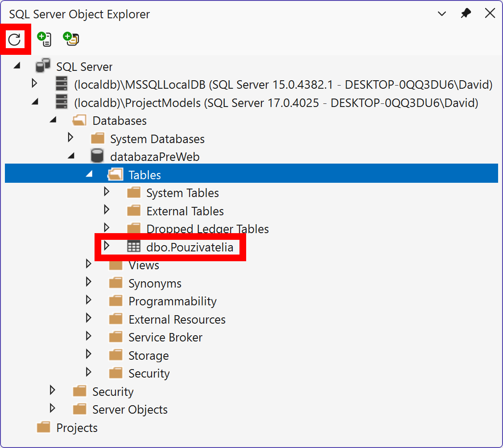Select the dbo.Pouzivatelia table label

190,247
